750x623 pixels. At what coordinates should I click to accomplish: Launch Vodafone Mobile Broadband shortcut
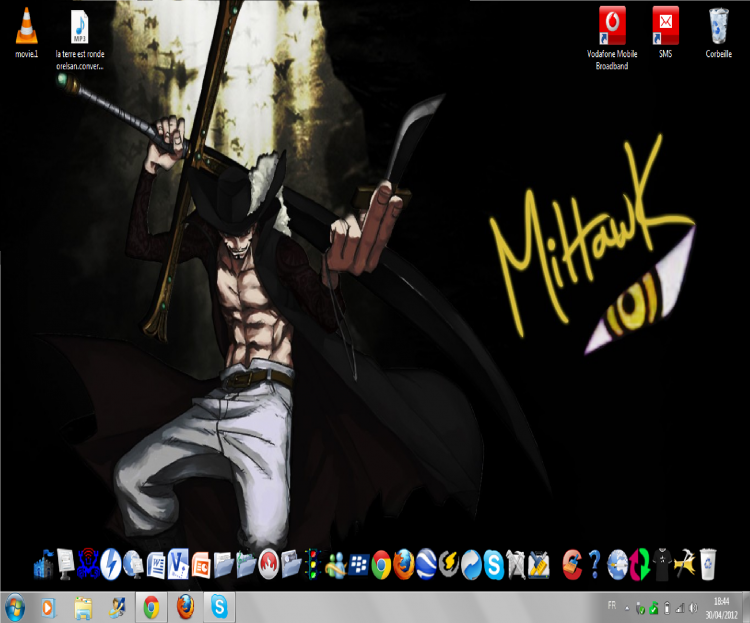point(612,38)
